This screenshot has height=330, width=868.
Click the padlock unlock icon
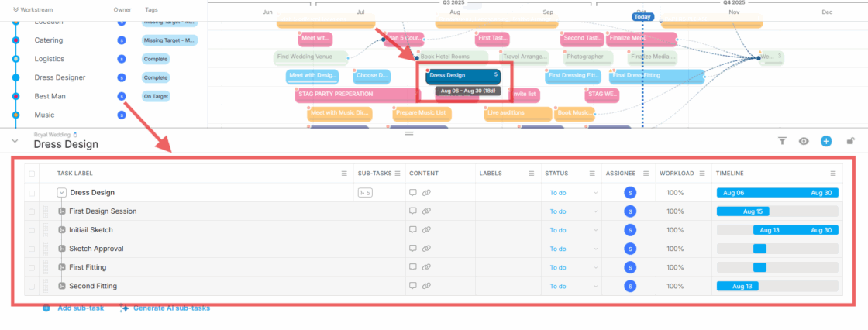point(850,141)
